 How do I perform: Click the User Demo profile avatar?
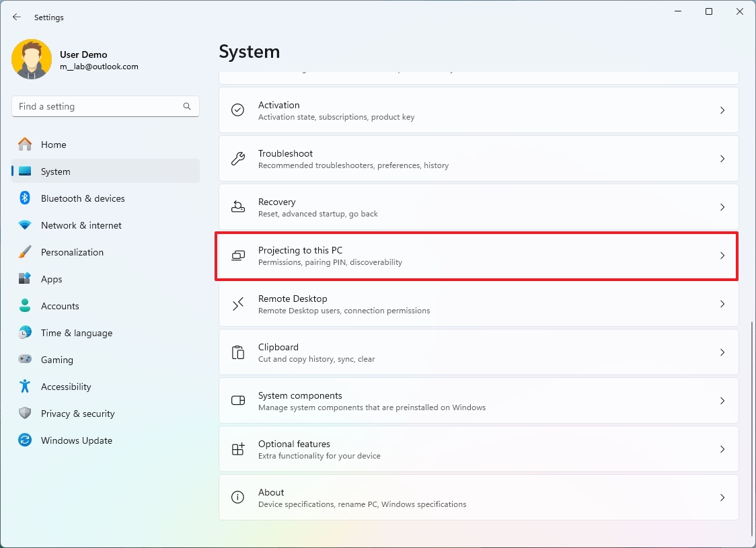(x=32, y=59)
